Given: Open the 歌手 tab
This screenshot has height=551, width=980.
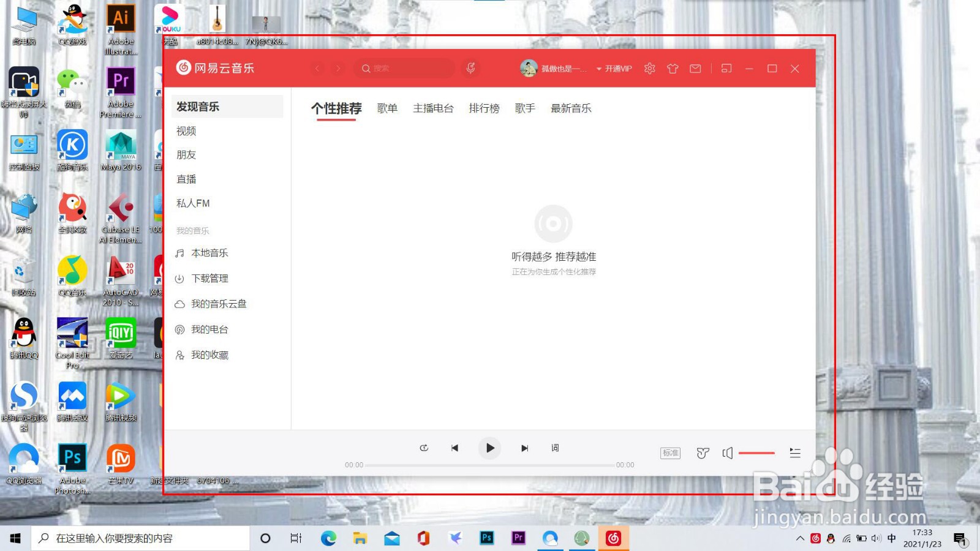Looking at the screenshot, I should (x=525, y=108).
